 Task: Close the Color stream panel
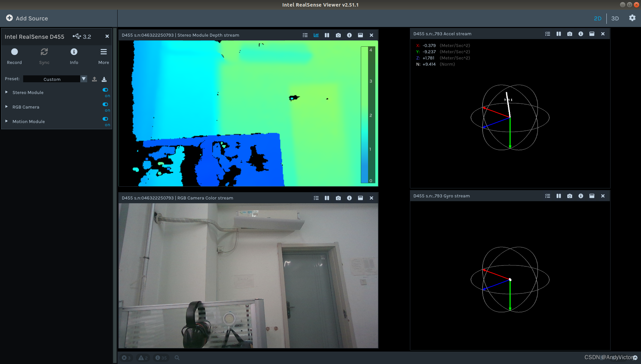tap(372, 198)
